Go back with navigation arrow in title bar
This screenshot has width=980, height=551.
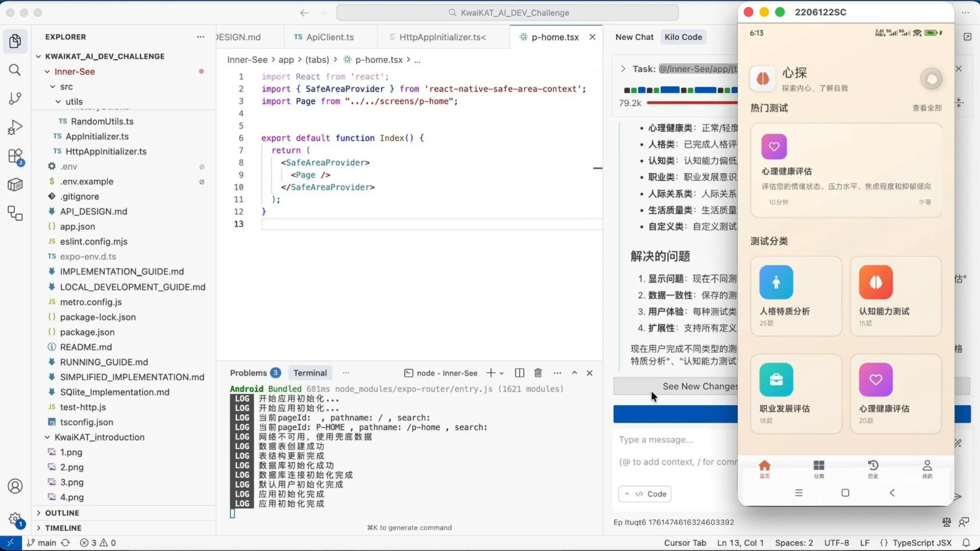[304, 13]
